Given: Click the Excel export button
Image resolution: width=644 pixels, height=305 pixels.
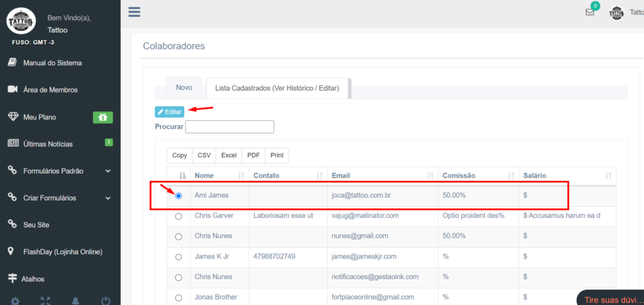Looking at the screenshot, I should click(229, 155).
